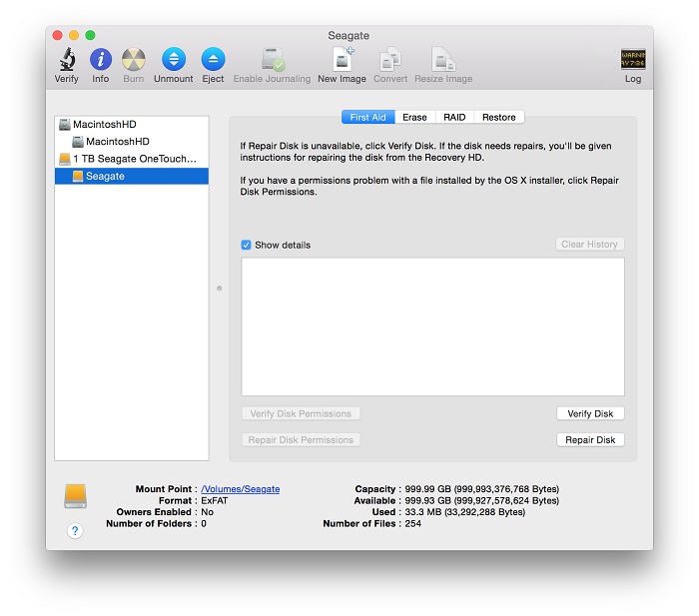Open the Restore tab

[498, 117]
